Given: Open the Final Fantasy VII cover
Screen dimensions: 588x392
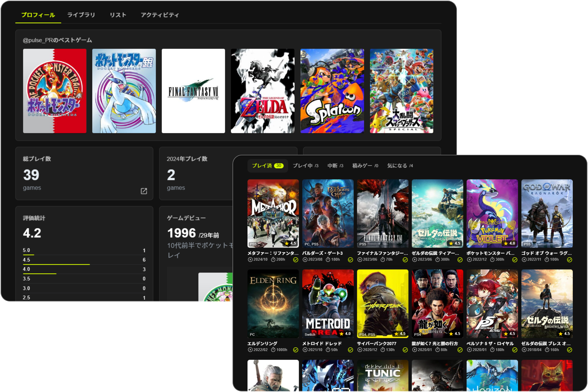Looking at the screenshot, I should tap(193, 91).
